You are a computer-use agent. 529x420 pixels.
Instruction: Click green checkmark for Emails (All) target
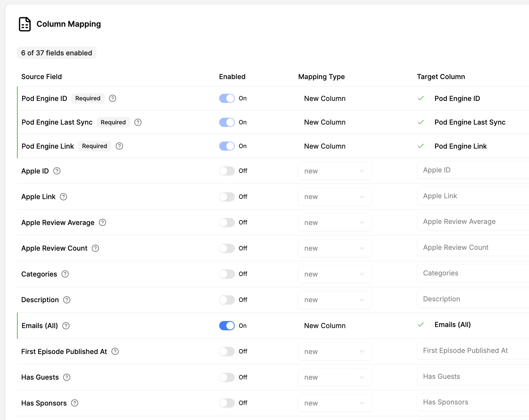point(421,325)
